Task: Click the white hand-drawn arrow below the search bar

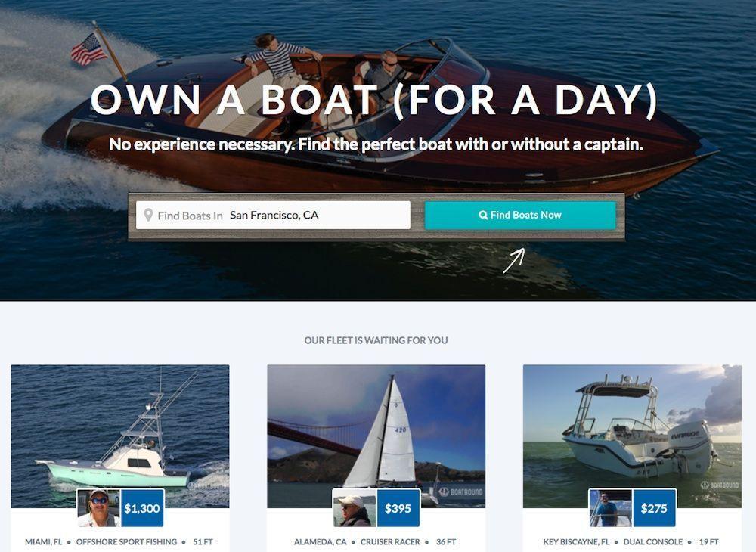Action: tap(513, 261)
